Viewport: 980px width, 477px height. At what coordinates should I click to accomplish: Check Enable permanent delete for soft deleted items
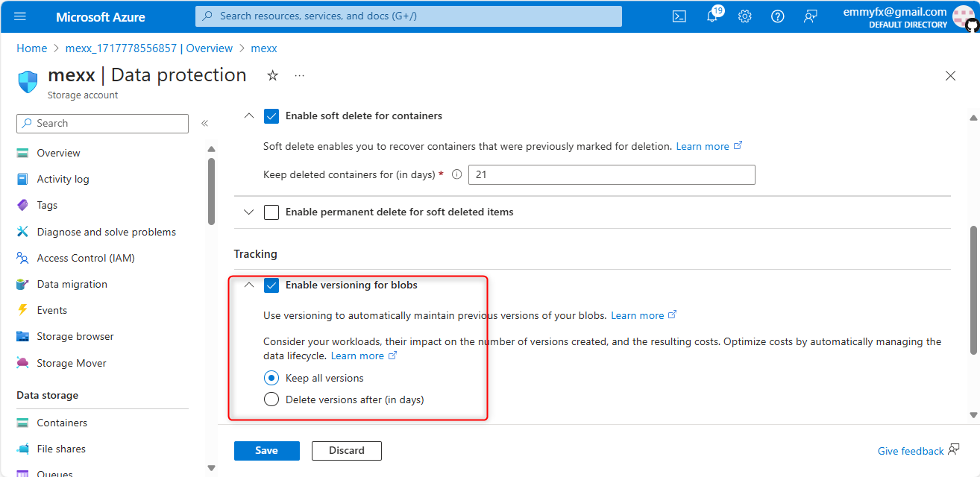click(271, 212)
